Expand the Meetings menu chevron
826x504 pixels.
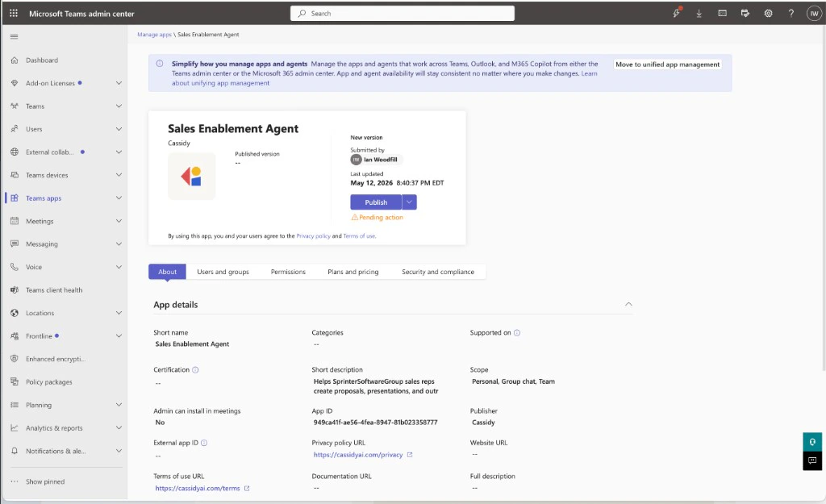click(119, 221)
